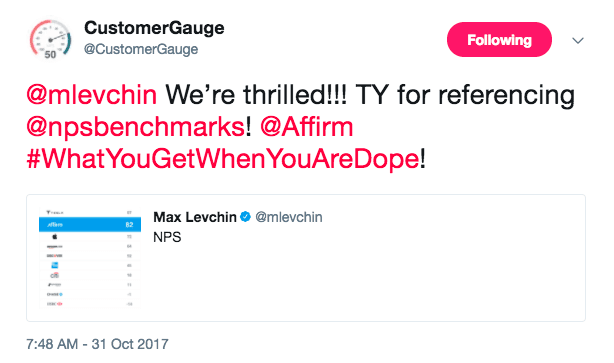Follow the @npsbenchmarks mention link
614x363 pixels.
tap(136, 127)
